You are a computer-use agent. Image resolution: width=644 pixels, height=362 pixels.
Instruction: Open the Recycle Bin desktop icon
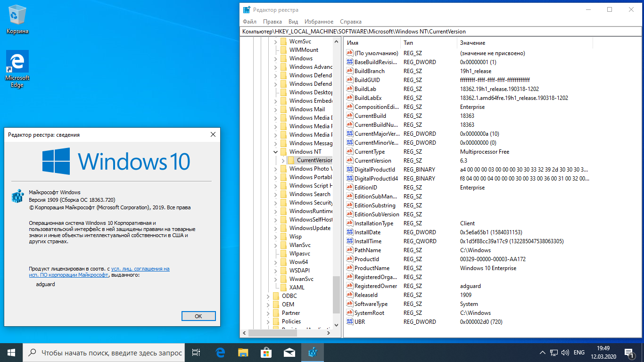pos(17,19)
